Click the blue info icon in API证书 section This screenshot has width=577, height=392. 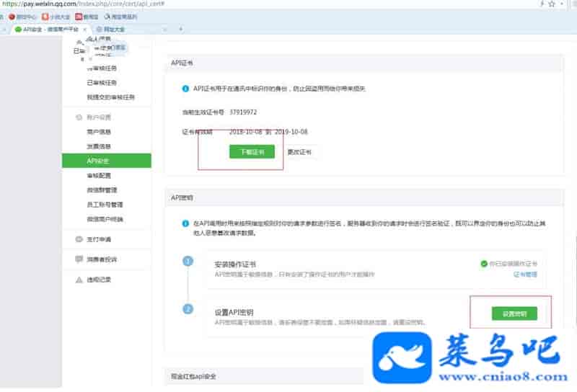coord(186,88)
